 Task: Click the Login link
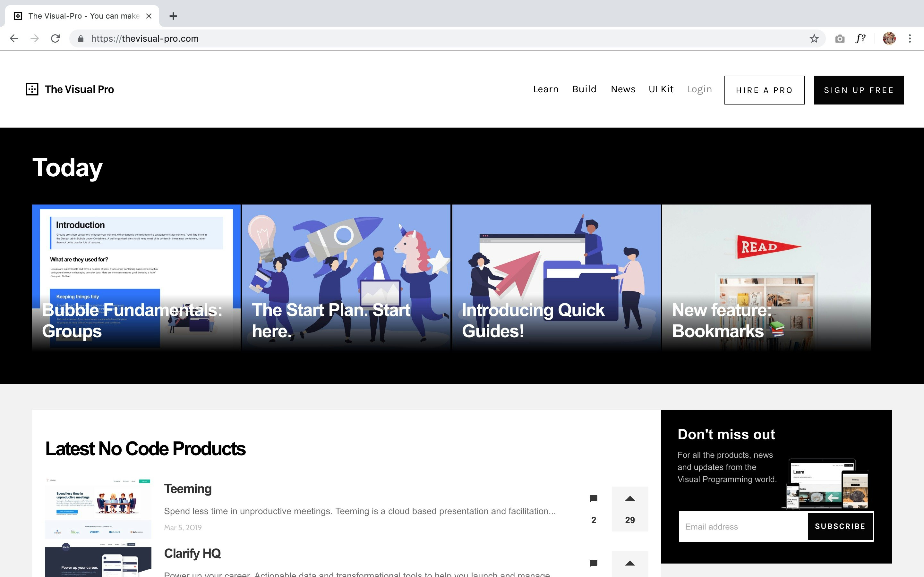coord(699,89)
